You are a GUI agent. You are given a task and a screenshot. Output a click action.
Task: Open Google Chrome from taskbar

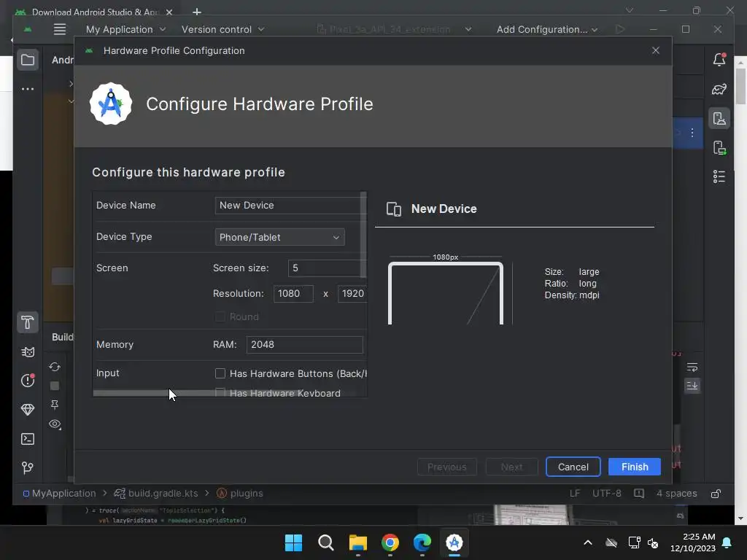click(390, 542)
